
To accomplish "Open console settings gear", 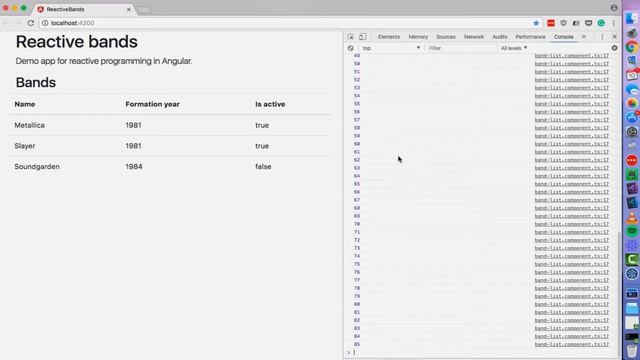I will pos(614,48).
